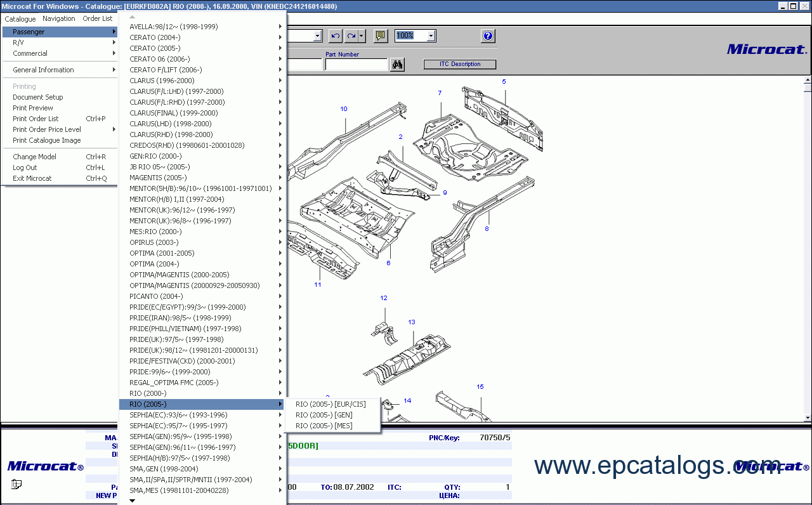Expand the Commercial submenu
This screenshot has height=505, width=812.
60,53
